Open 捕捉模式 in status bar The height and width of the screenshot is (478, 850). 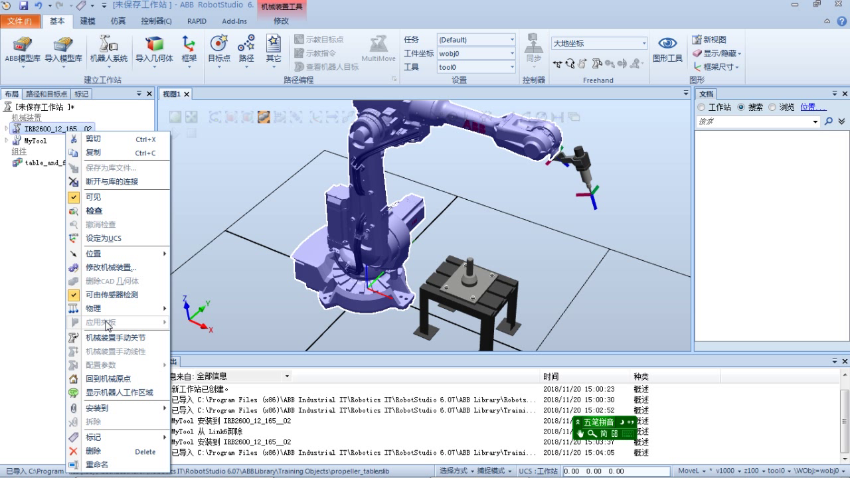pyautogui.click(x=493, y=471)
